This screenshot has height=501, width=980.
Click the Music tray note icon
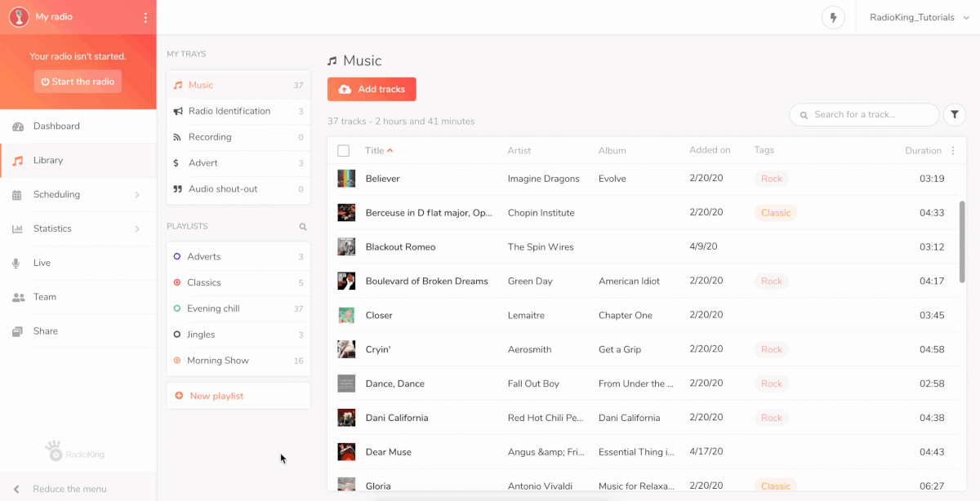[178, 85]
